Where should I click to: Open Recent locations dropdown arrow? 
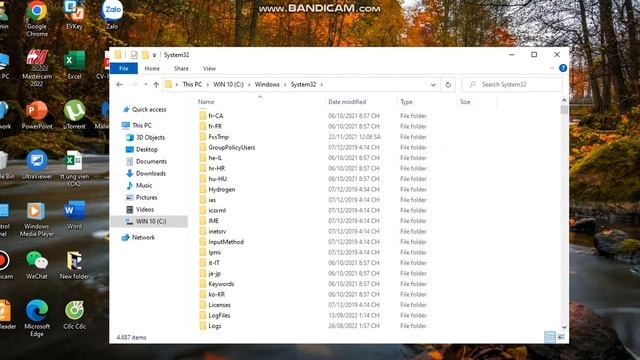(x=146, y=84)
